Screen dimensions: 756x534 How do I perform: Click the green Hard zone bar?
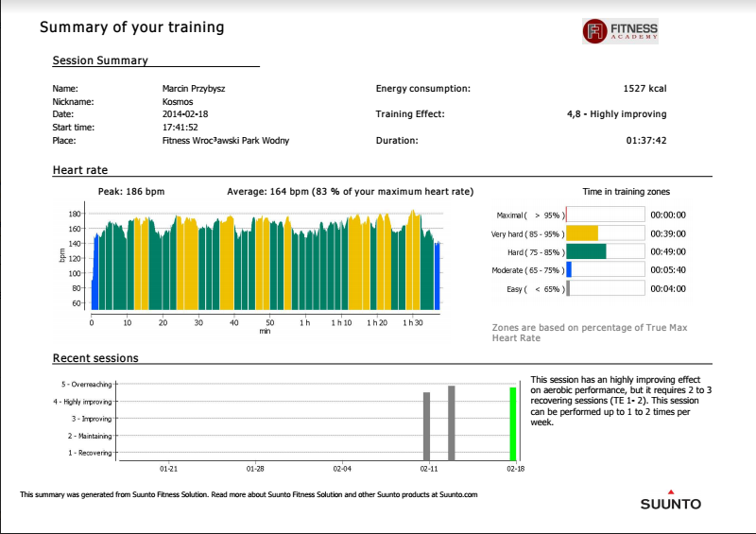click(586, 251)
